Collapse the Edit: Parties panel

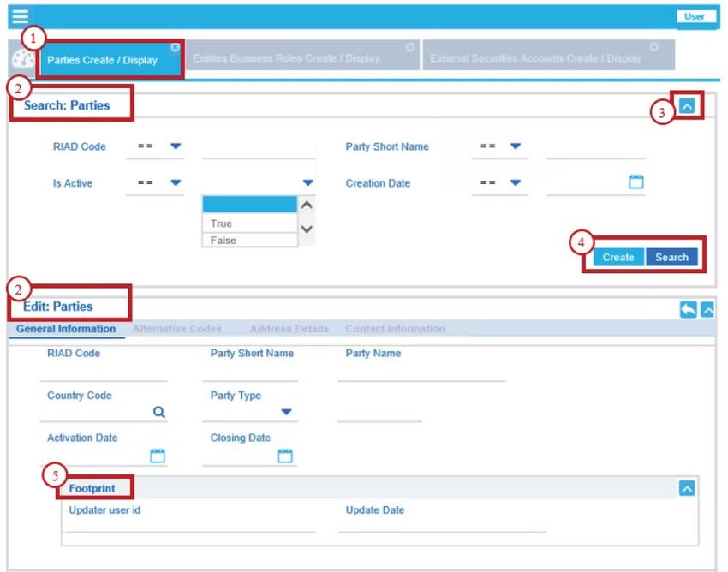[x=707, y=310]
